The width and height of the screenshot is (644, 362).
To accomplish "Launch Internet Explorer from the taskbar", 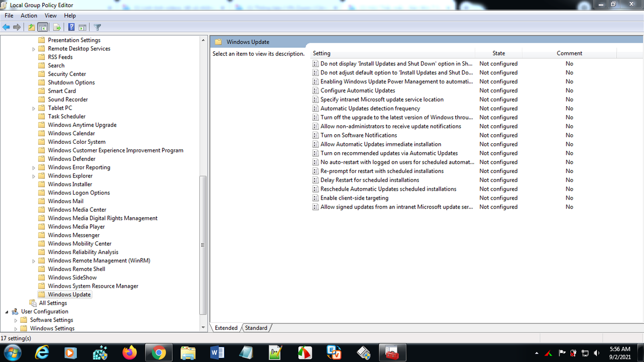I will tap(42, 353).
